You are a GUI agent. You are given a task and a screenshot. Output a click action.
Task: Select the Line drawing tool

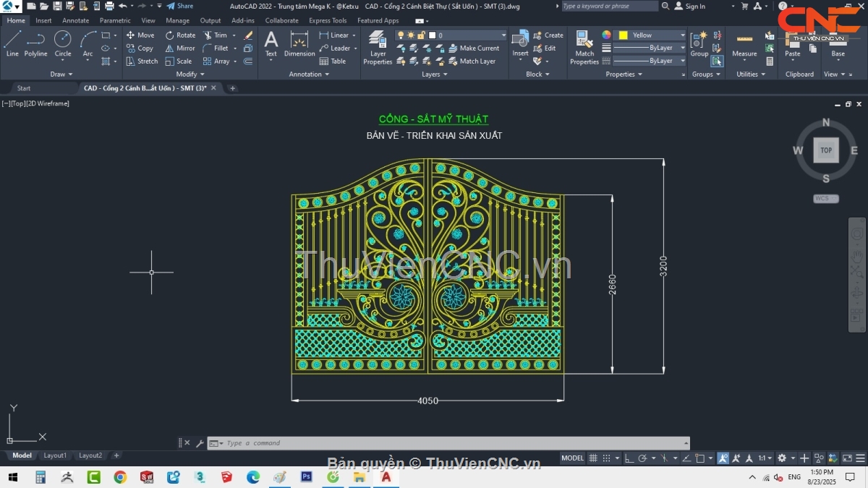coord(12,43)
